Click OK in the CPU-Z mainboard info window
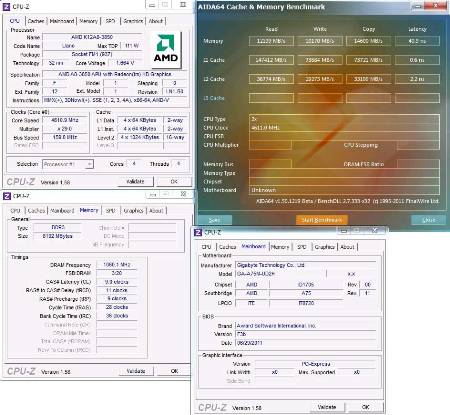The width and height of the screenshot is (450, 415). click(x=366, y=407)
